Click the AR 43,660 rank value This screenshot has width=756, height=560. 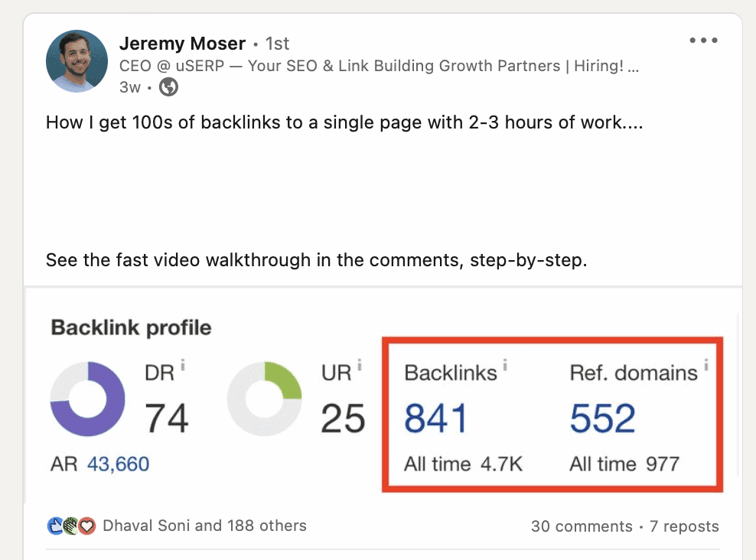(x=118, y=464)
